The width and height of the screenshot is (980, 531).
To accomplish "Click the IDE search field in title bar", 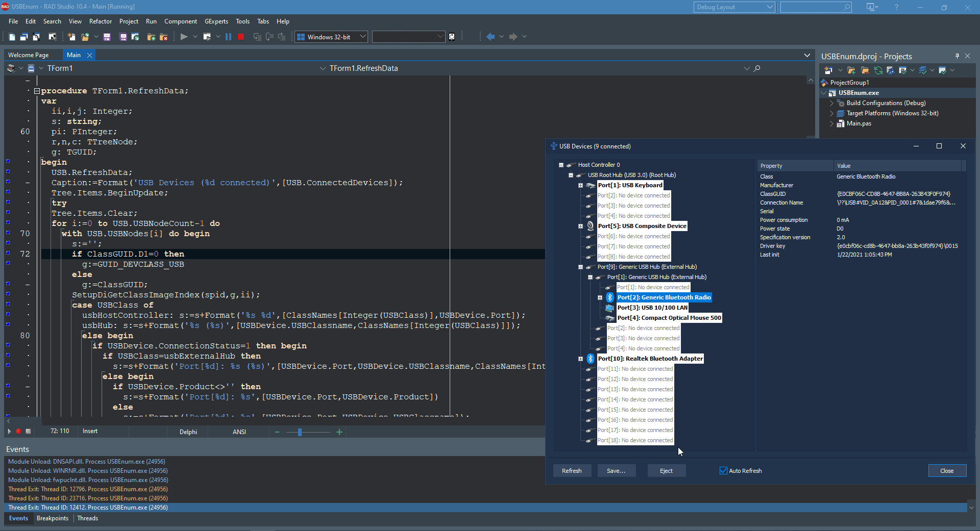I will click(x=816, y=7).
